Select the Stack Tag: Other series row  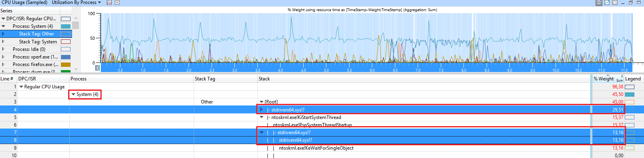click(x=36, y=34)
